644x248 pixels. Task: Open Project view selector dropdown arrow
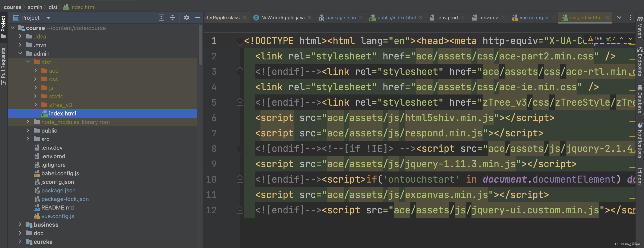click(48, 18)
